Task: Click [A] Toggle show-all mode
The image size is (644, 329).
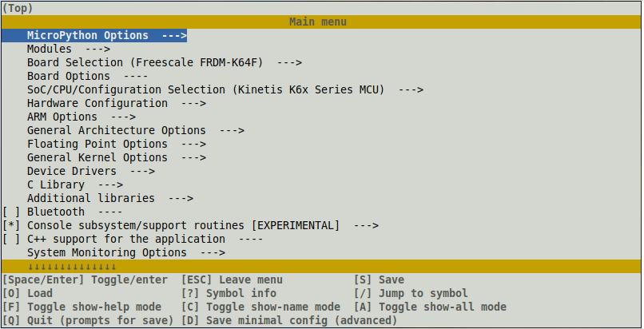Action: point(430,307)
